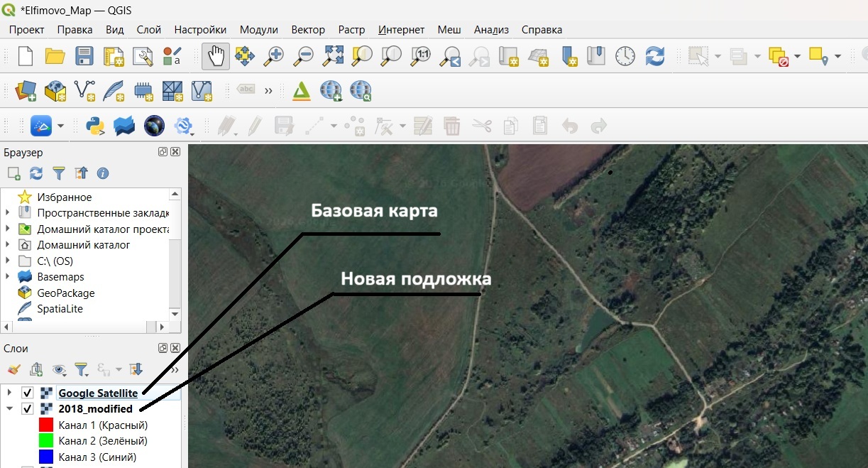Create a new temporary scratch layer icon
The width and height of the screenshot is (868, 468).
(x=143, y=90)
